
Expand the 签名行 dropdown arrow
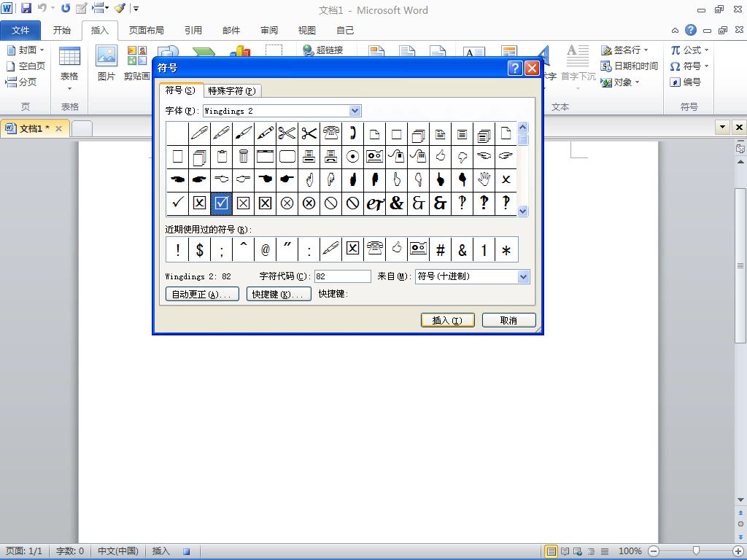[x=646, y=50]
